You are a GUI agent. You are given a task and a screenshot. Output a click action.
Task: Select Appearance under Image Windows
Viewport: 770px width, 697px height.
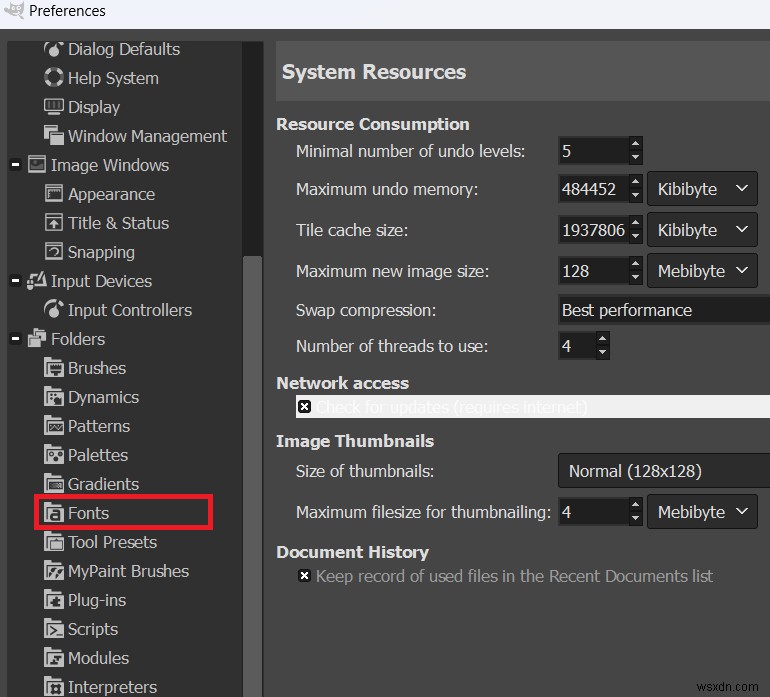coord(111,194)
